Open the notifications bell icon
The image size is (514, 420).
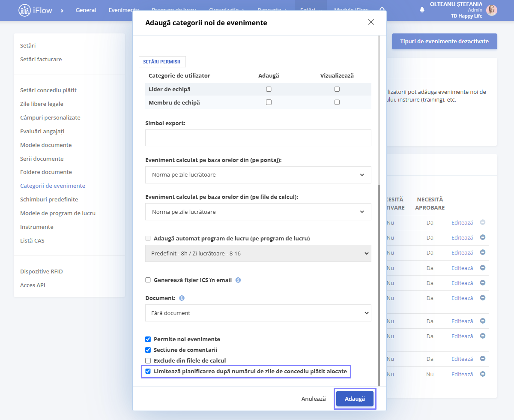point(422,10)
